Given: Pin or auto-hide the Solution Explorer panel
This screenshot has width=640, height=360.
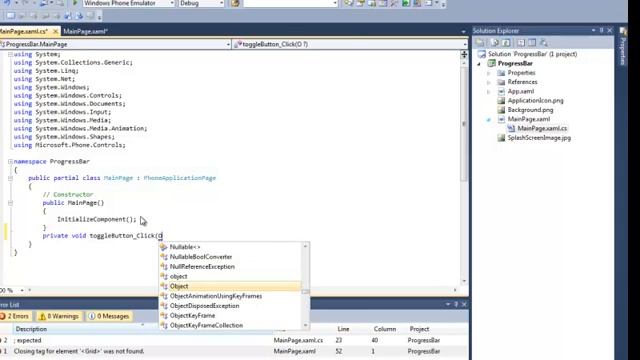Looking at the screenshot, I should (x=601, y=31).
